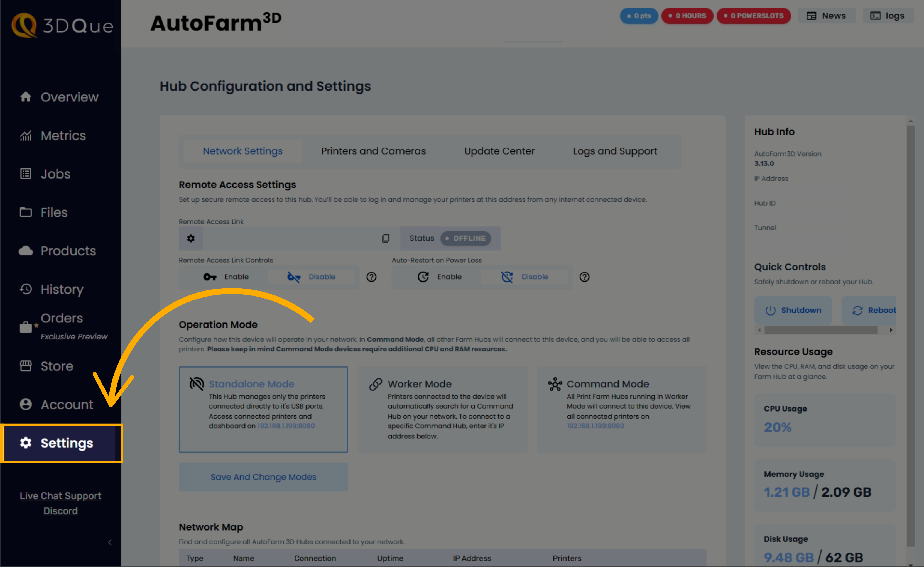
Task: Switch to Printers and Cameras tab
Action: coord(373,151)
